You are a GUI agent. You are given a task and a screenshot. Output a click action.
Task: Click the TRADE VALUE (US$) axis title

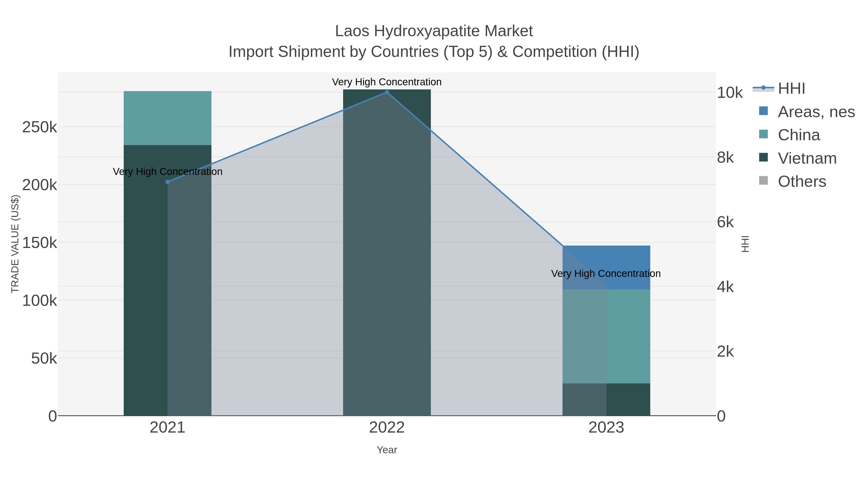[15, 244]
